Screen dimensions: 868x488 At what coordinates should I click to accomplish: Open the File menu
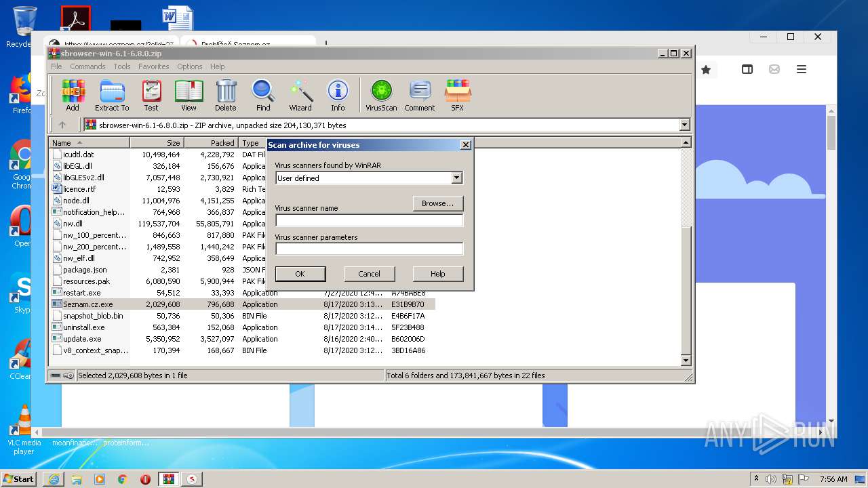56,66
